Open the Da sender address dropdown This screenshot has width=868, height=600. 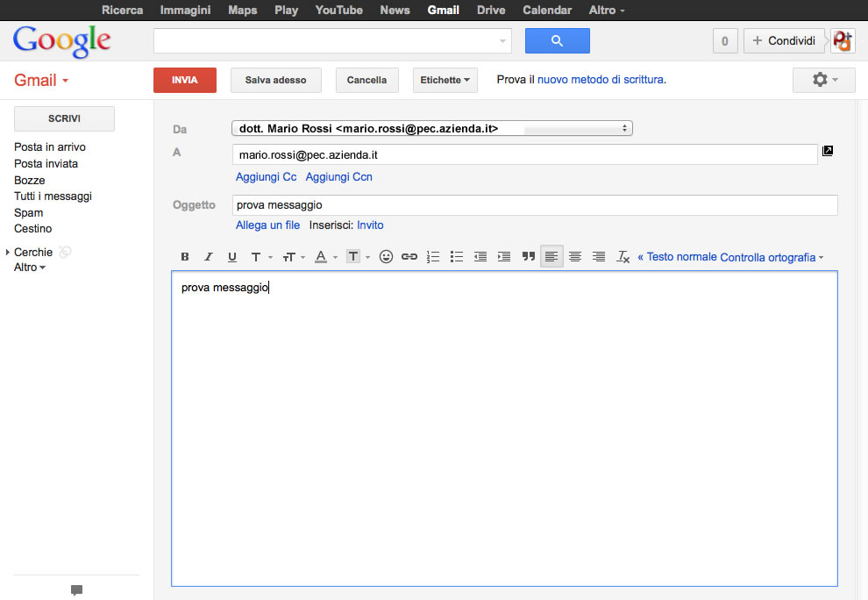click(x=431, y=128)
